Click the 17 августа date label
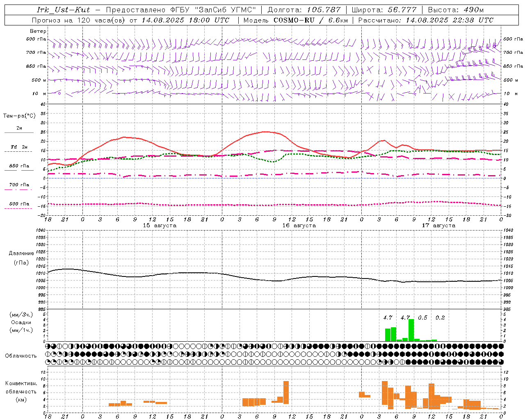Screen dimensions: 525x420 click(x=438, y=226)
